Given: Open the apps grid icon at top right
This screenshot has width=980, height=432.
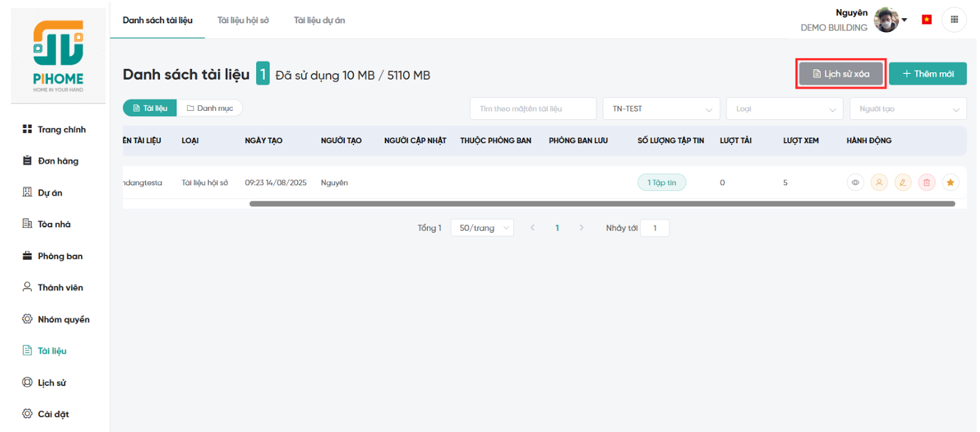Looking at the screenshot, I should click(954, 20).
